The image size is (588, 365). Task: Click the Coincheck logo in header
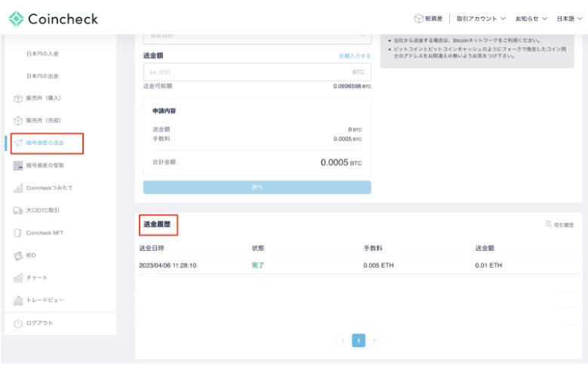click(x=53, y=19)
